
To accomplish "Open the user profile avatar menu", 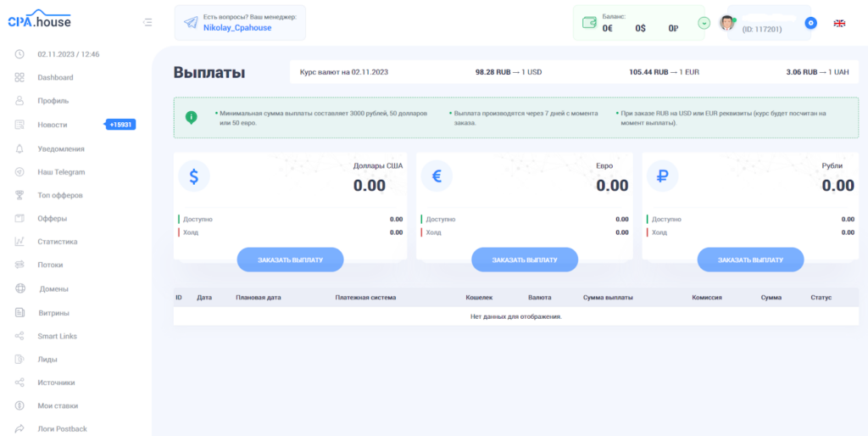I will point(727,23).
